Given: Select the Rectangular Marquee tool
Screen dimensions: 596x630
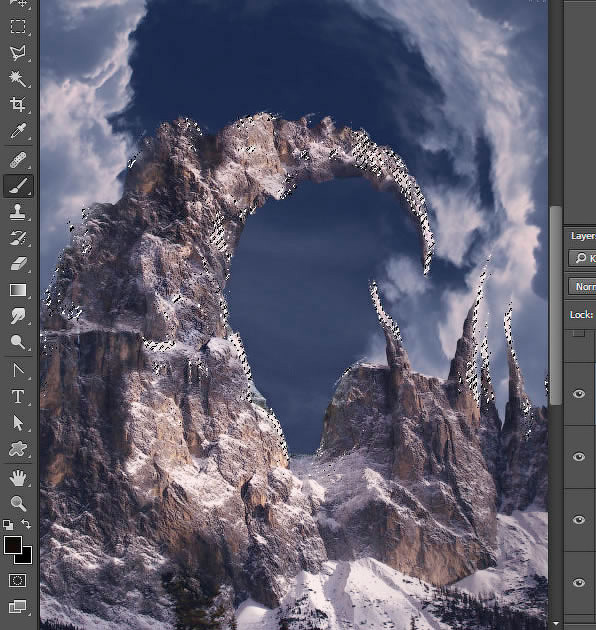Looking at the screenshot, I should [x=18, y=27].
